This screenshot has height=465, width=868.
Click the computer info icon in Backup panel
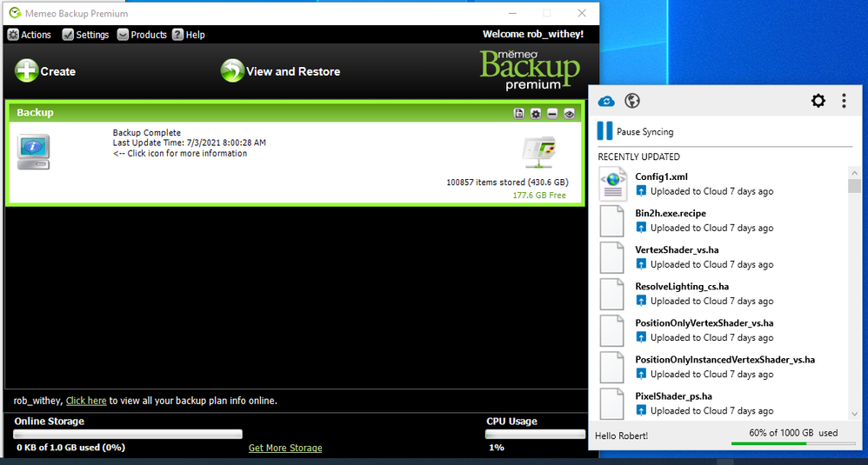(33, 151)
